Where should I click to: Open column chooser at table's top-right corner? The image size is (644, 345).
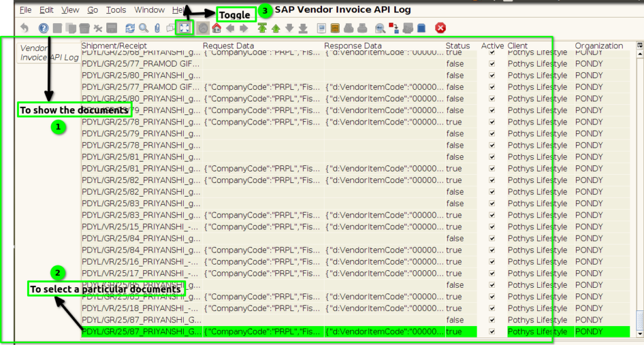[640, 45]
